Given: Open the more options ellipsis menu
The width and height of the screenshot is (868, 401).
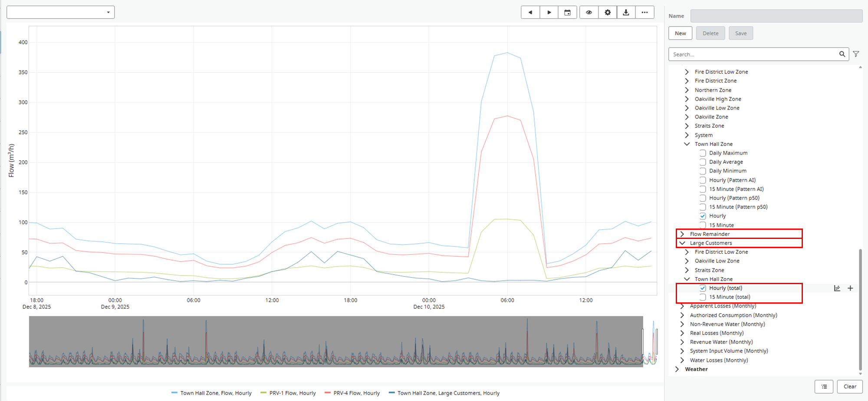Looking at the screenshot, I should [x=645, y=13].
